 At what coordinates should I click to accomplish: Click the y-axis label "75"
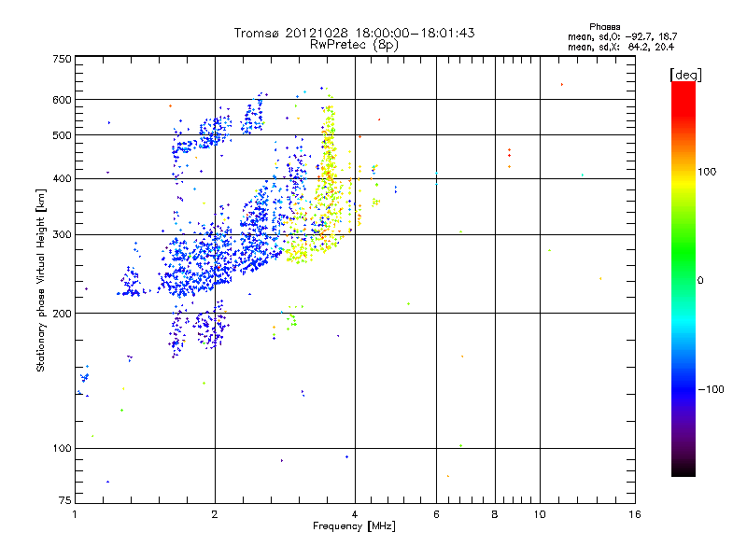point(65,500)
